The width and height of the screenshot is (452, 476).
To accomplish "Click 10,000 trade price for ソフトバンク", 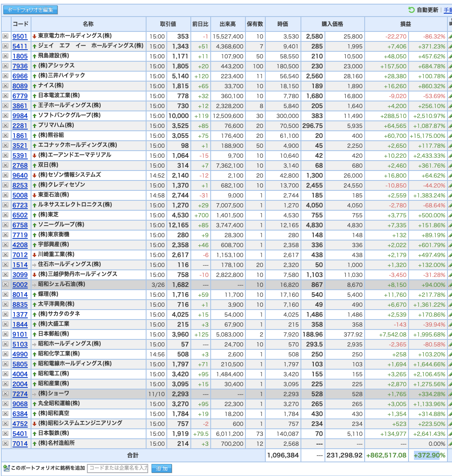I will (x=178, y=116).
